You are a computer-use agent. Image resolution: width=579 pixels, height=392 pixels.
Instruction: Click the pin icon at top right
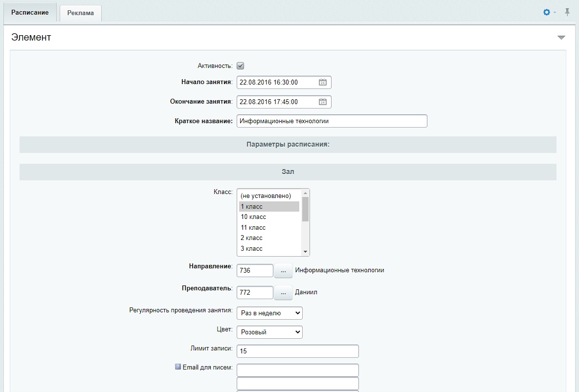tap(567, 12)
